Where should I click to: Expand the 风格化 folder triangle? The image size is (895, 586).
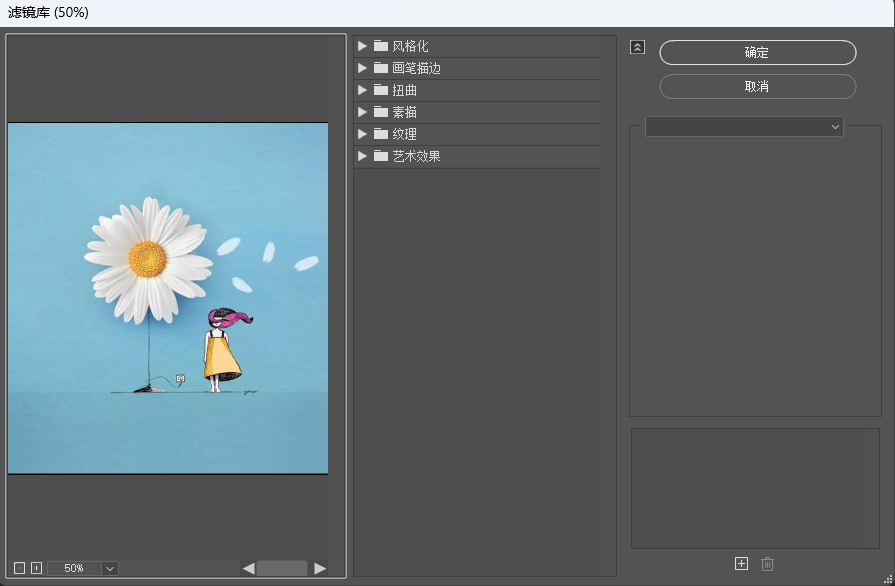pyautogui.click(x=362, y=47)
